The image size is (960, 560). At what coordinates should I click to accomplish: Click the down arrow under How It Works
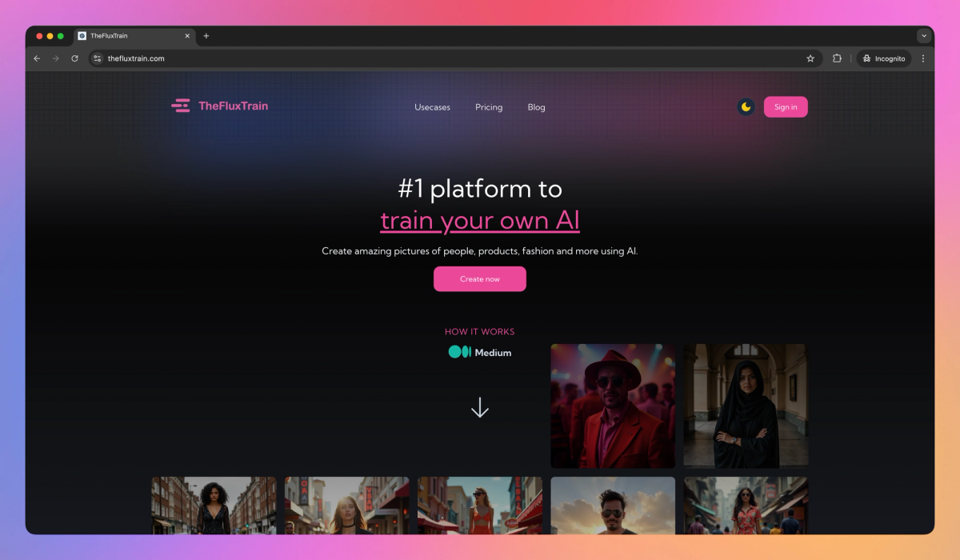[x=479, y=406]
